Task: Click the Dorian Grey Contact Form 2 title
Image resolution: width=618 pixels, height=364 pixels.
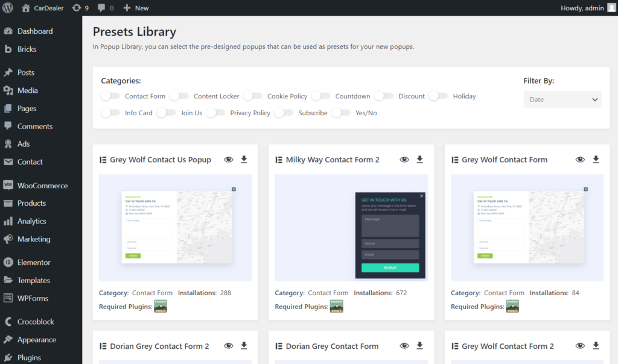Action: tap(159, 346)
